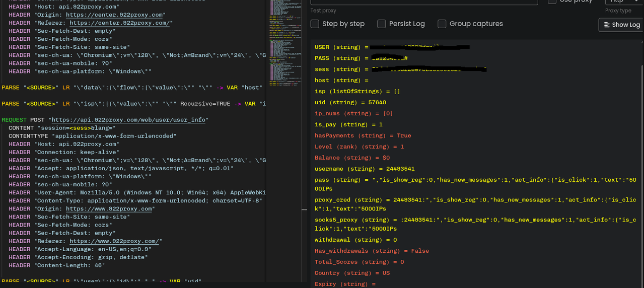Select the Country (string) = US row

(352, 273)
